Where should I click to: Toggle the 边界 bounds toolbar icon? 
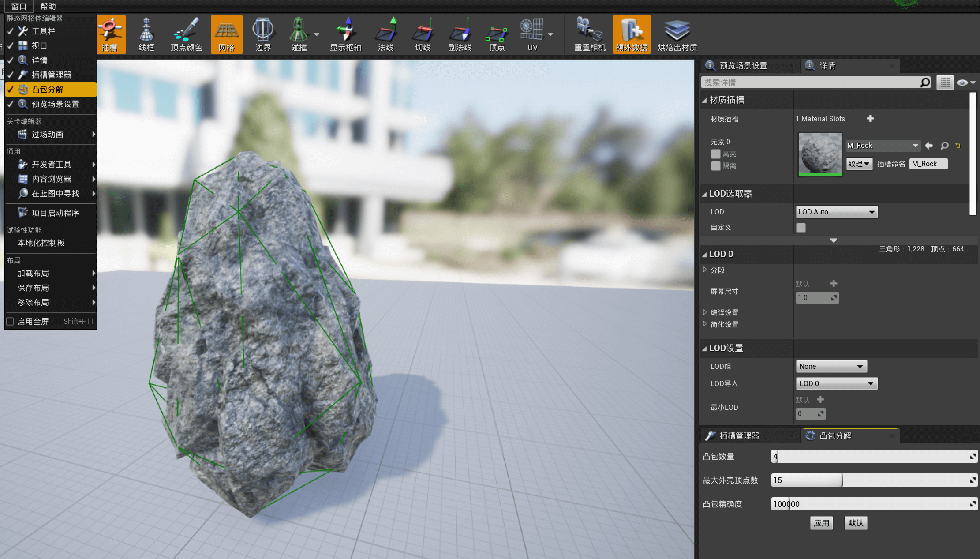coord(263,34)
